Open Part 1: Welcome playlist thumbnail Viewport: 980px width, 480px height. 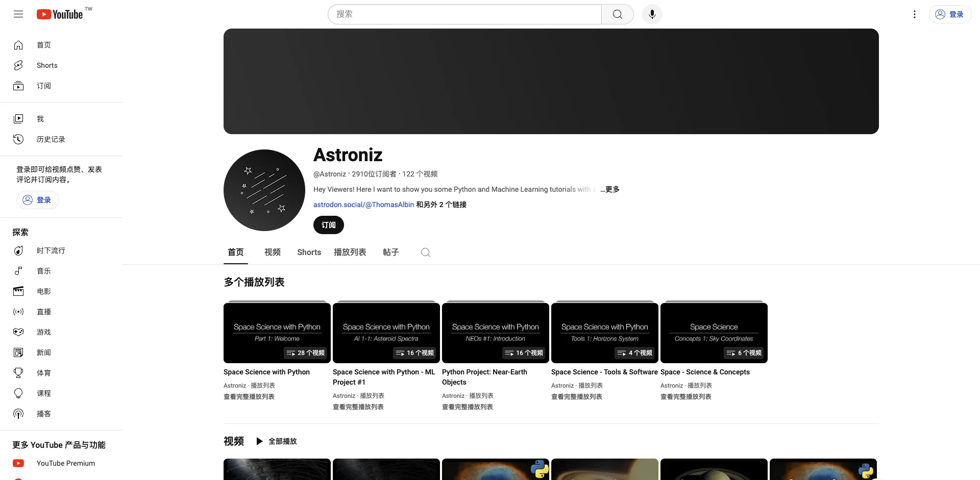(277, 333)
